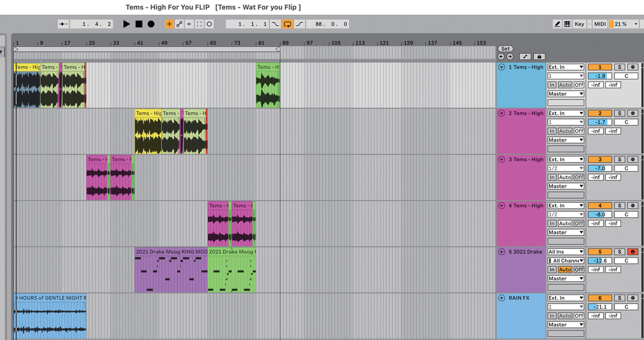Solo track 3 with S button
The image size is (644, 340).
619,159
